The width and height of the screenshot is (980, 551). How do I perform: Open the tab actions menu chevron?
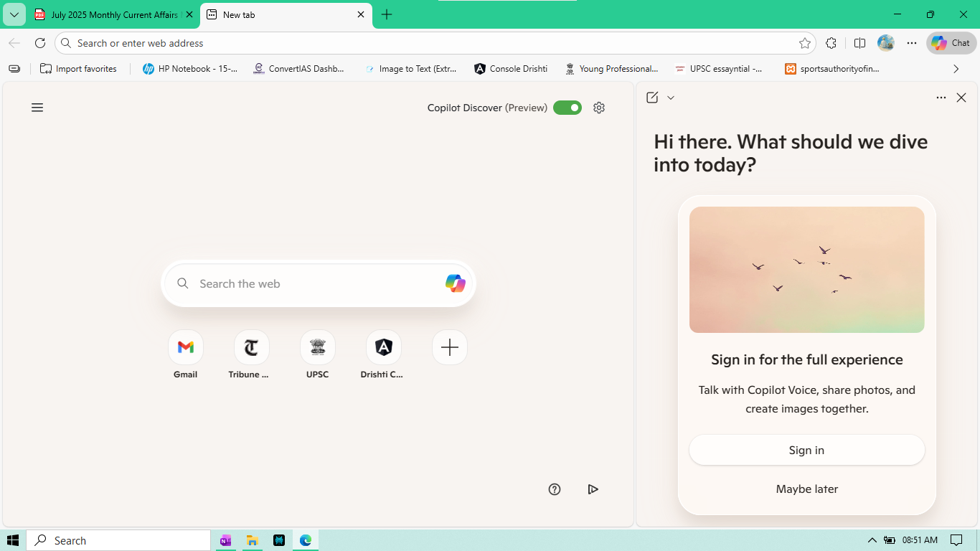coord(14,14)
